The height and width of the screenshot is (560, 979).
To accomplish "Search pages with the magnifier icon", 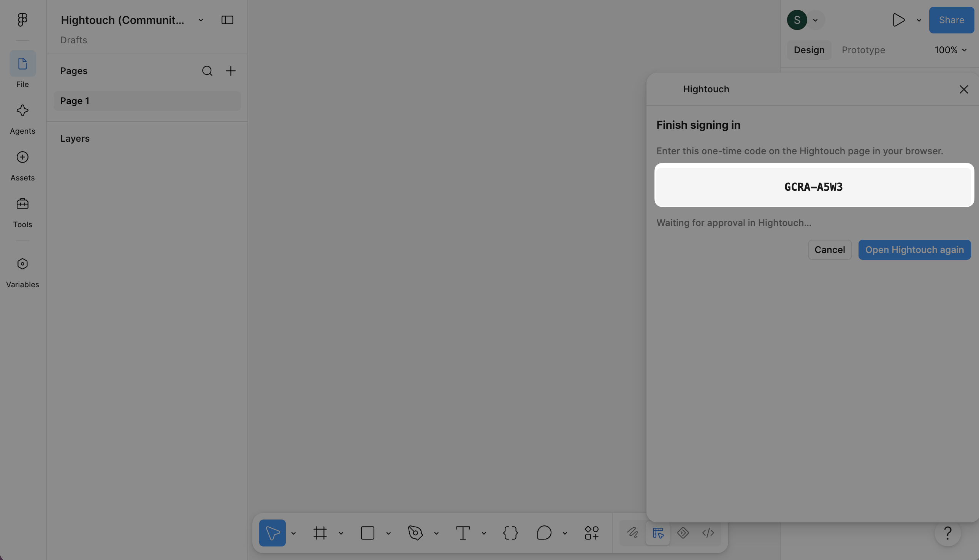I will coord(207,71).
